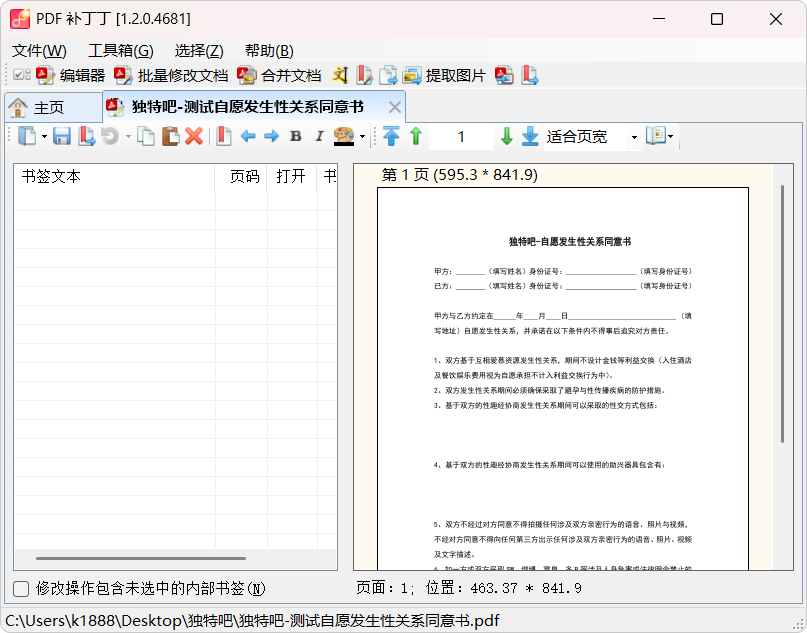Click the bookmark list horizontal scrollbar

click(x=141, y=558)
